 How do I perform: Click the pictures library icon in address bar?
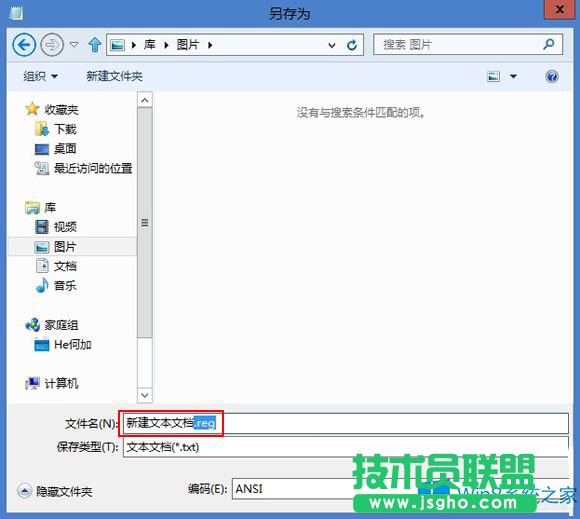click(x=118, y=45)
